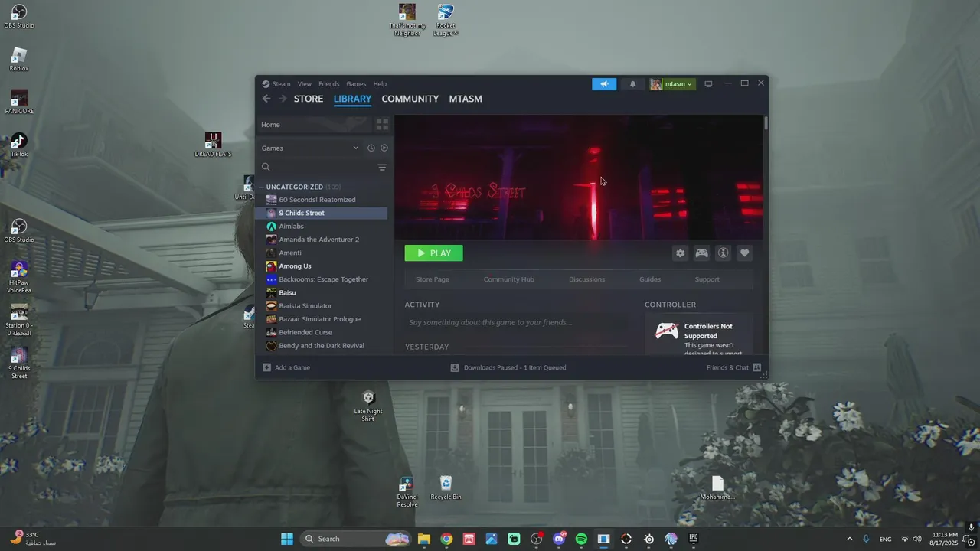Click the Steam page vertical scrollbar
The image size is (980, 551).
(766, 123)
